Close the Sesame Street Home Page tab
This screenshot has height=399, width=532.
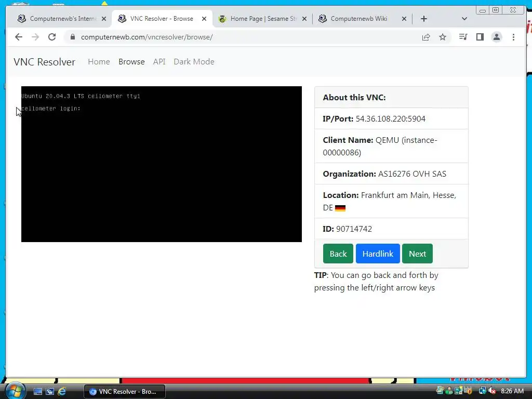[304, 19]
